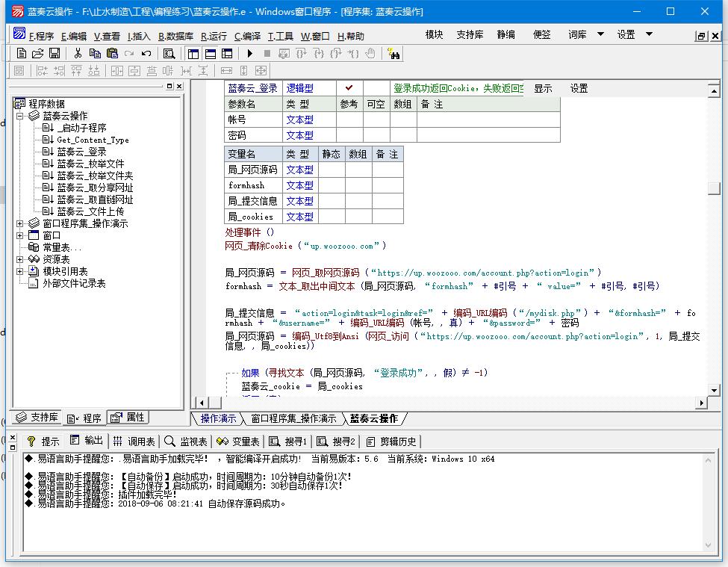This screenshot has height=567, width=728.
Task: Run the program with the play icon
Action: tap(250, 54)
